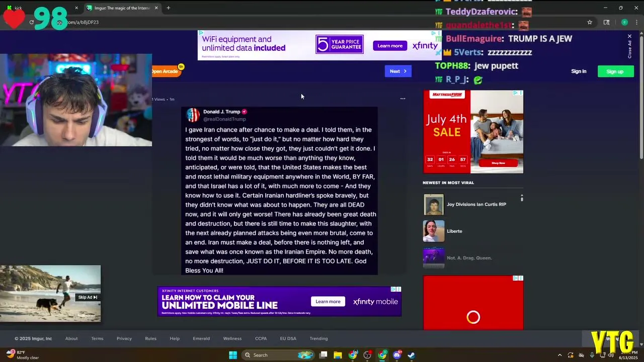Click the Donald J. Trump profile avatar
The height and width of the screenshot is (362, 644).
(193, 115)
